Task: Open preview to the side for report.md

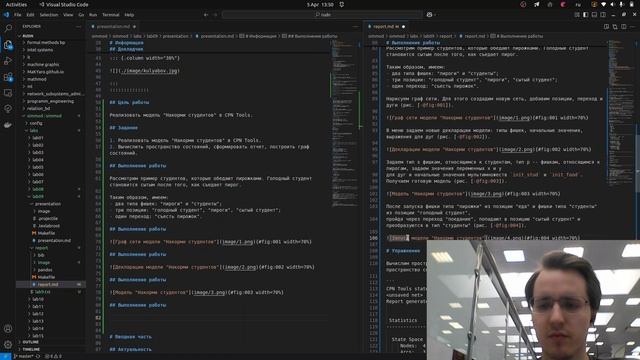Action: (607, 27)
